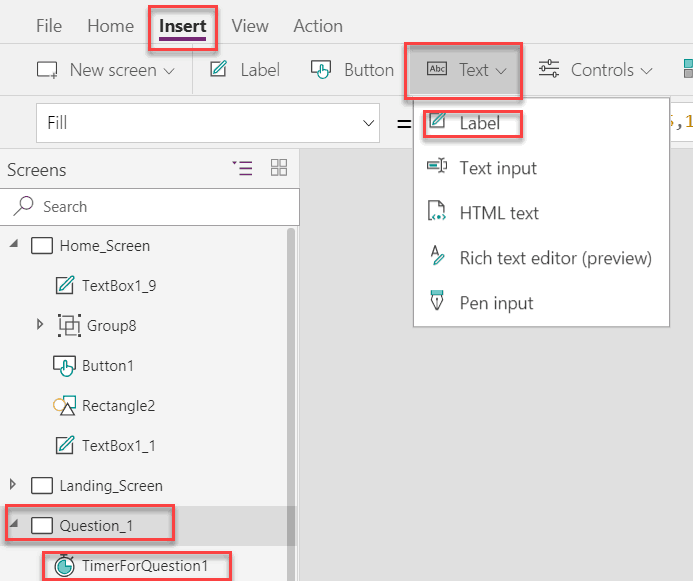
Task: Collapse the Question_1 tree node
Action: (x=14, y=524)
